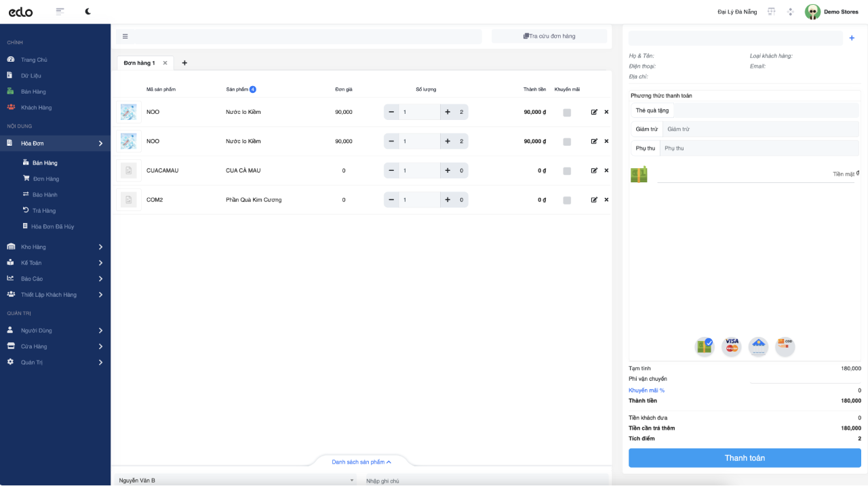The width and height of the screenshot is (868, 488).
Task: Go to Trang Chủ in sidebar
Action: (x=34, y=60)
